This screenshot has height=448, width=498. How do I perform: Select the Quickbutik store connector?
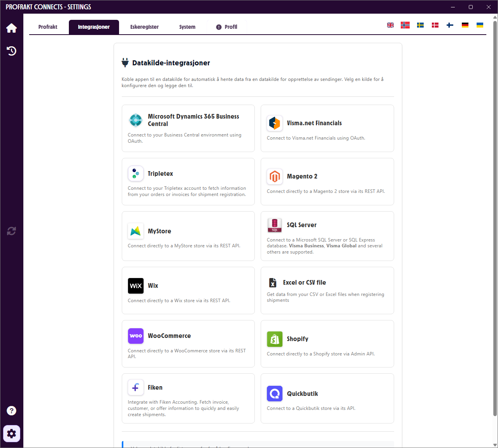pos(327,398)
